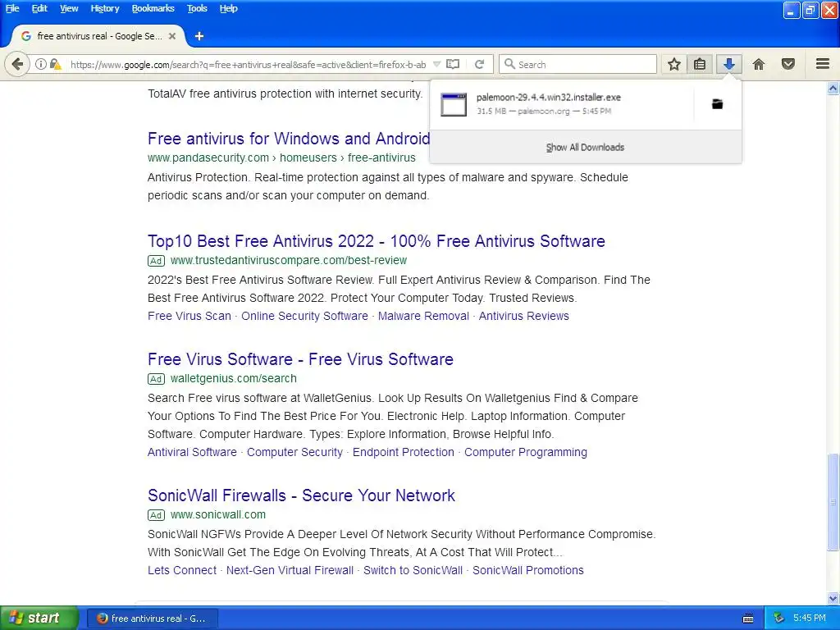Close the 'free antivirus real' tab
This screenshot has height=630, width=840.
pyautogui.click(x=172, y=36)
